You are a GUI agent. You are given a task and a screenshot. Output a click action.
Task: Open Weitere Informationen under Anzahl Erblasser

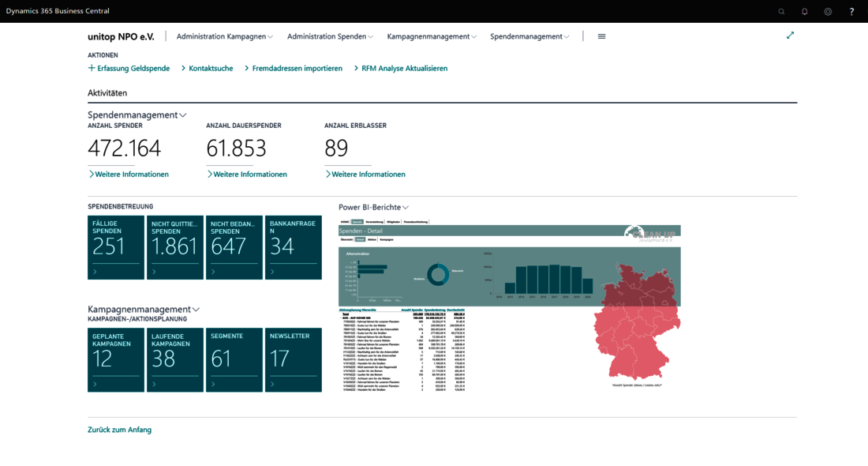pos(365,174)
